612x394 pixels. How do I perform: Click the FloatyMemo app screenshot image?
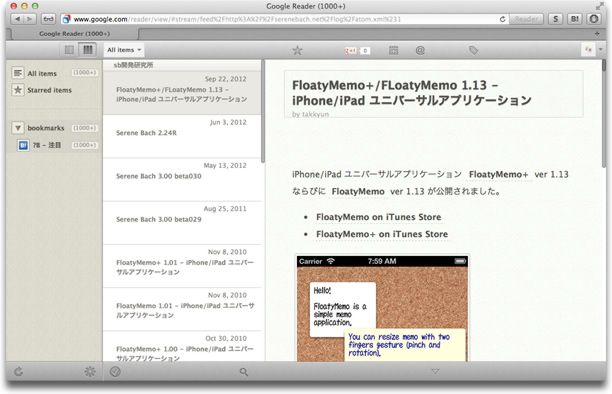click(x=382, y=308)
